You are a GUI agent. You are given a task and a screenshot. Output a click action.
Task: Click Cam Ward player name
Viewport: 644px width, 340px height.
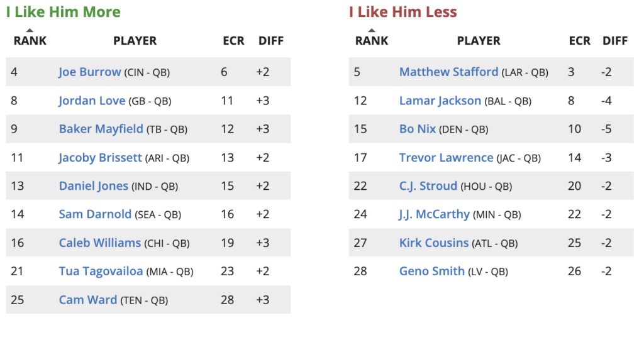click(88, 300)
